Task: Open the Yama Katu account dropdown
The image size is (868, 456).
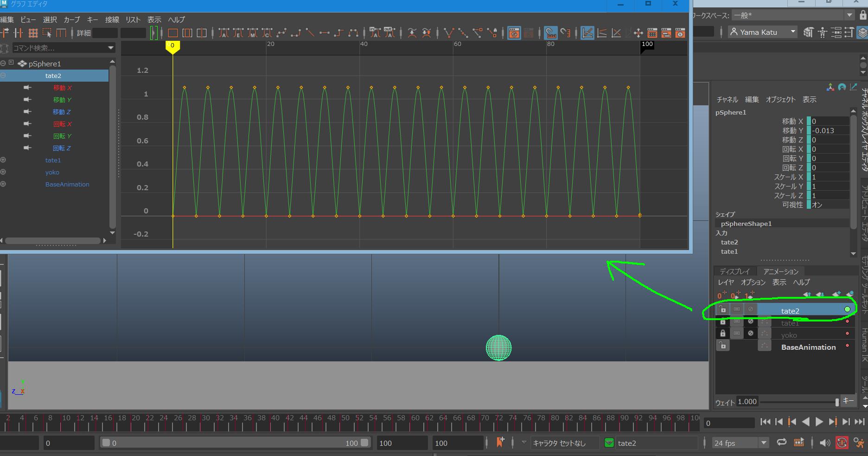Action: click(x=762, y=32)
